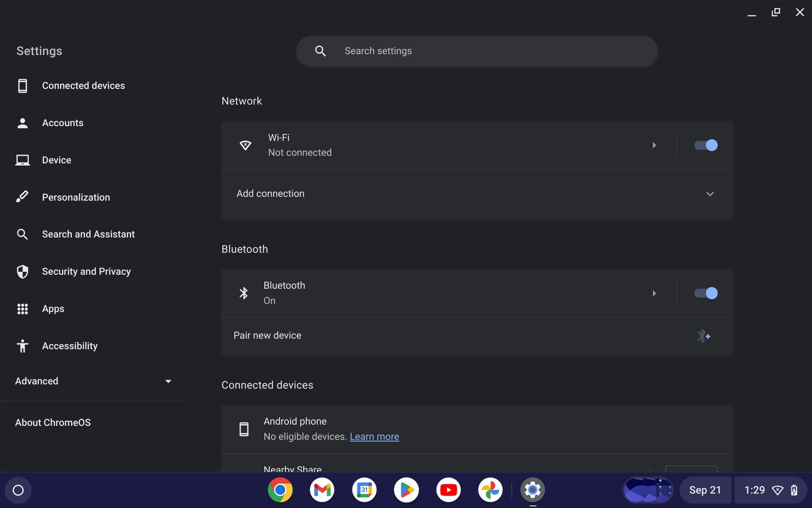812x508 pixels.
Task: Launch YouTube from the taskbar
Action: (x=448, y=490)
